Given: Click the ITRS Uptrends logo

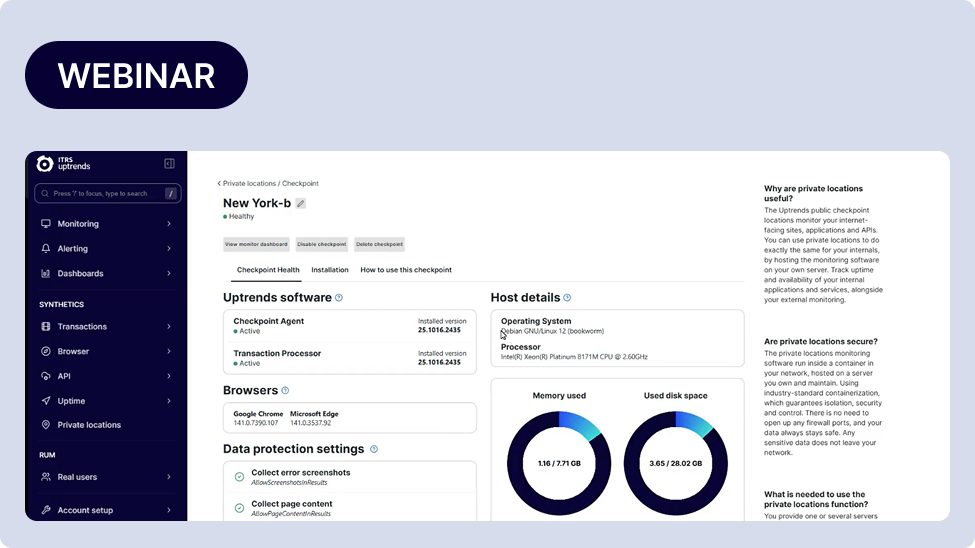Looking at the screenshot, I should (x=63, y=164).
